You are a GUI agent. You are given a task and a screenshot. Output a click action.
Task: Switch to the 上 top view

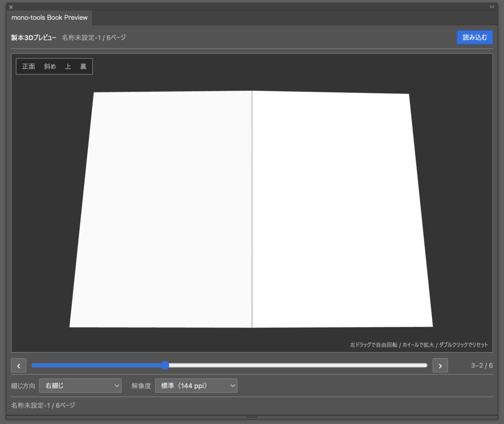click(67, 66)
